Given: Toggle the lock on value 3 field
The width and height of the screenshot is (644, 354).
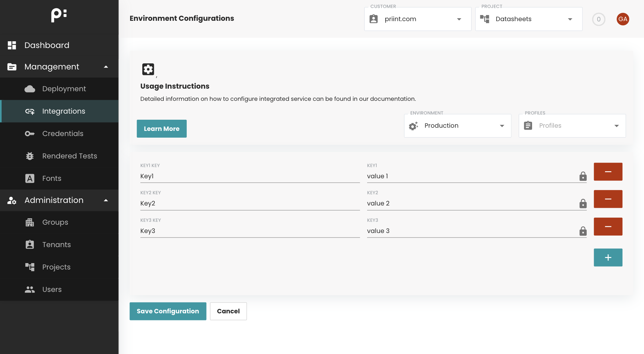Looking at the screenshot, I should [x=583, y=231].
